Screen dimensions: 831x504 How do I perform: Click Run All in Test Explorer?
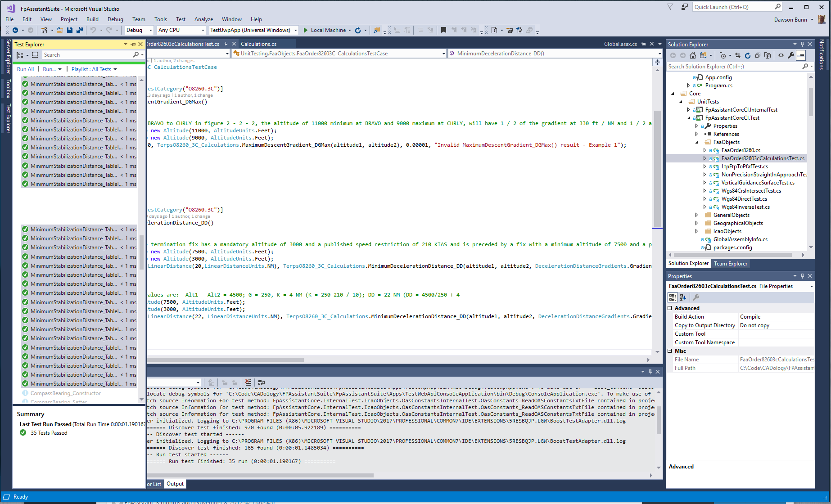click(25, 69)
